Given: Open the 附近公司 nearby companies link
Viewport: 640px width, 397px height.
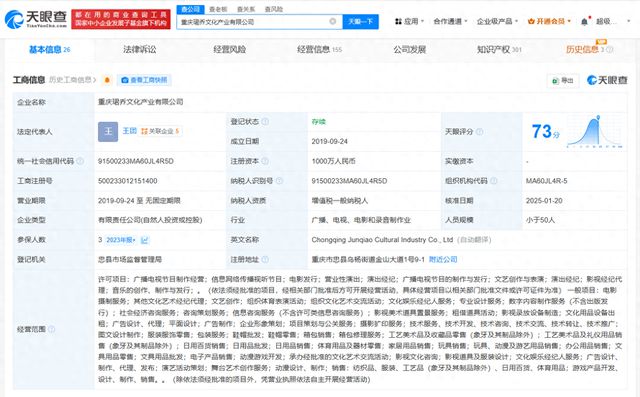Looking at the screenshot, I should [443, 259].
